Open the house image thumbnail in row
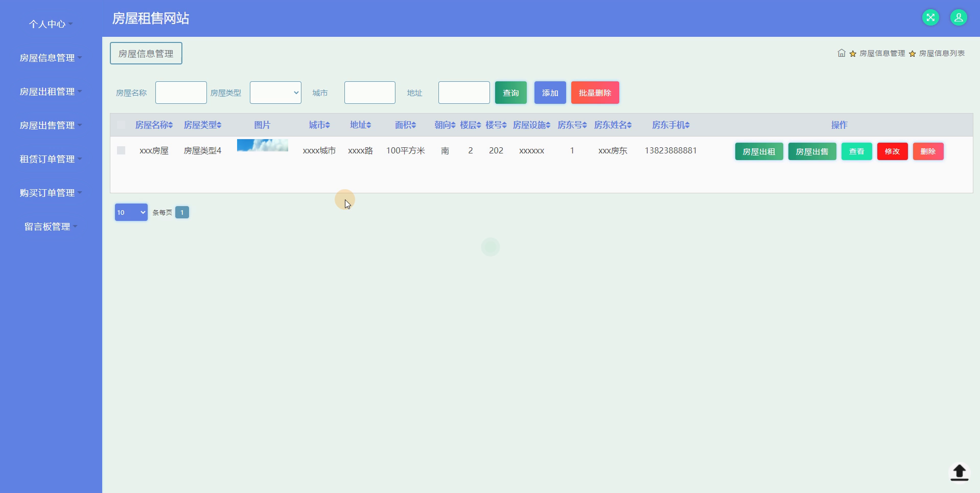980x493 pixels. pos(263,145)
